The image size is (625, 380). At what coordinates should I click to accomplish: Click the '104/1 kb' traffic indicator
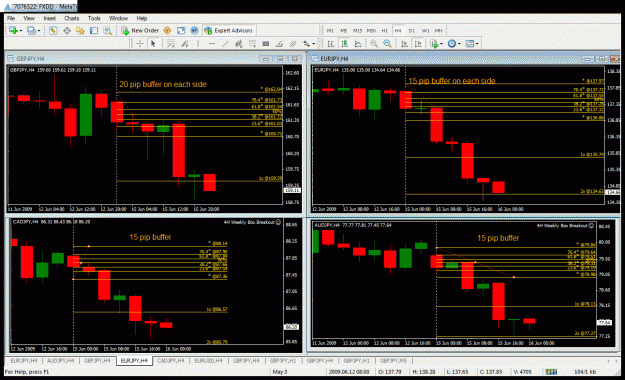[x=585, y=372]
